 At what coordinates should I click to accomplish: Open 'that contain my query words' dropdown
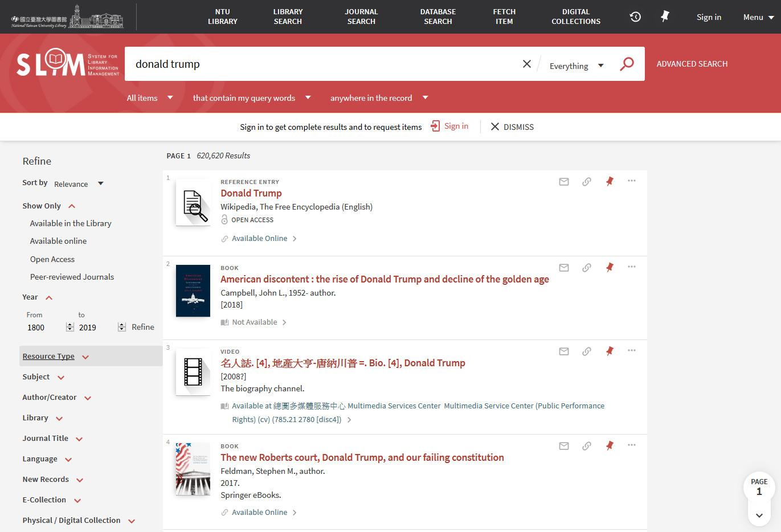(x=252, y=98)
